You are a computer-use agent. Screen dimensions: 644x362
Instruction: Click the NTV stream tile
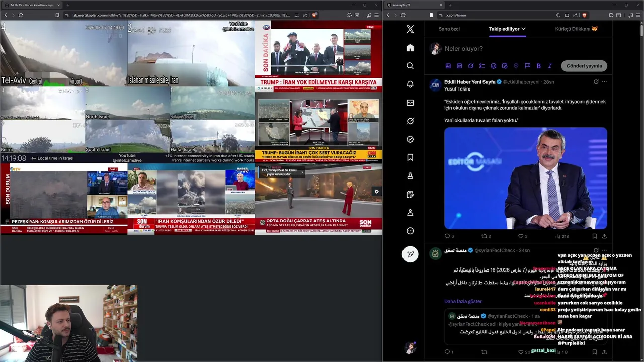(64, 199)
